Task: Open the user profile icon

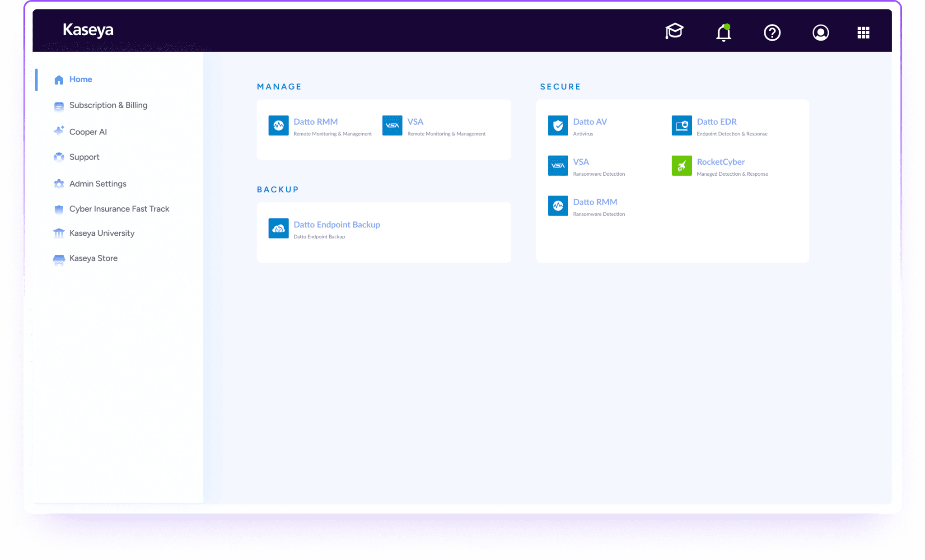Action: tap(820, 33)
